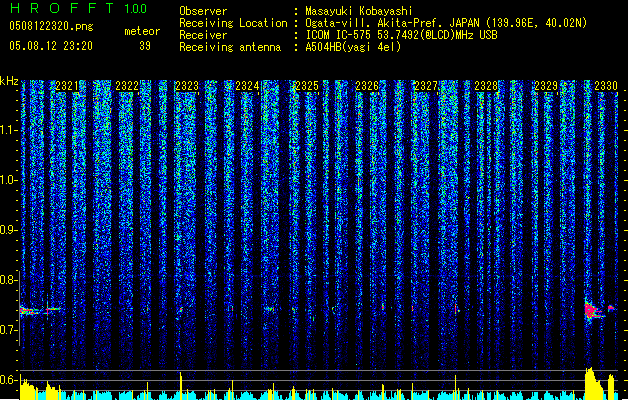Viewport: 629px width, 400px height.
Task: Click the 2326 time marker
Action: (367, 85)
